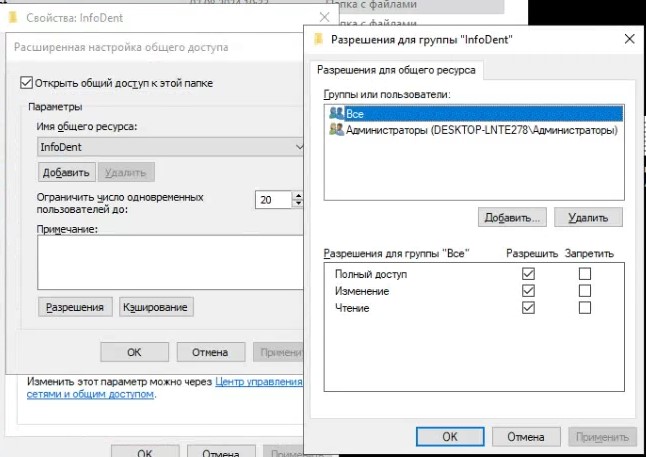646x457 pixels.
Task: Select Все in groups list
Action: coord(474,113)
